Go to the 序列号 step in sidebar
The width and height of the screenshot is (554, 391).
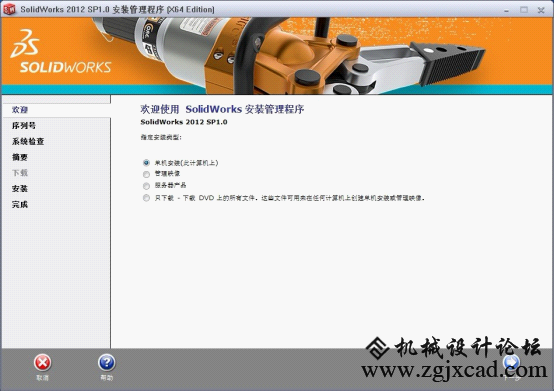[x=24, y=126]
